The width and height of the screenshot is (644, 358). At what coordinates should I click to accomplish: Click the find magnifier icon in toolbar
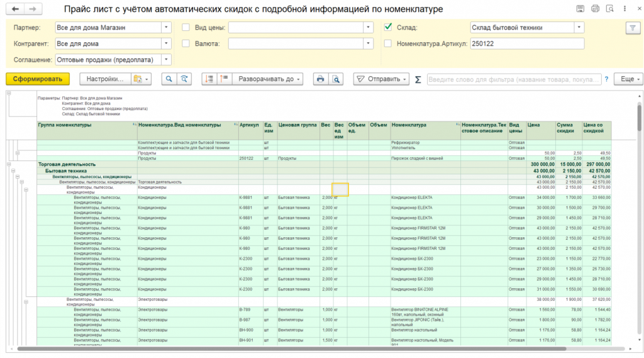169,79
